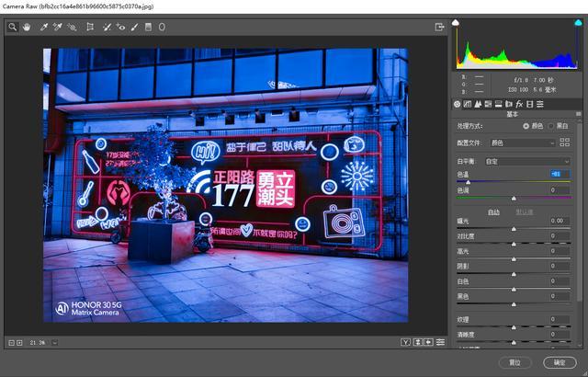This screenshot has width=588, height=377.
Task: Toggle before/after preview view (Y icon)
Action: click(405, 342)
